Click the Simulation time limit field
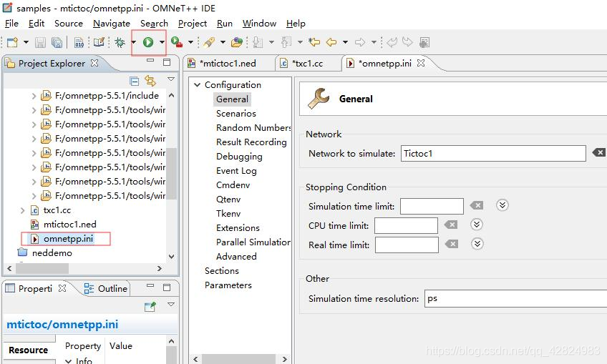Viewport: 607px width, 364px height. tap(432, 206)
